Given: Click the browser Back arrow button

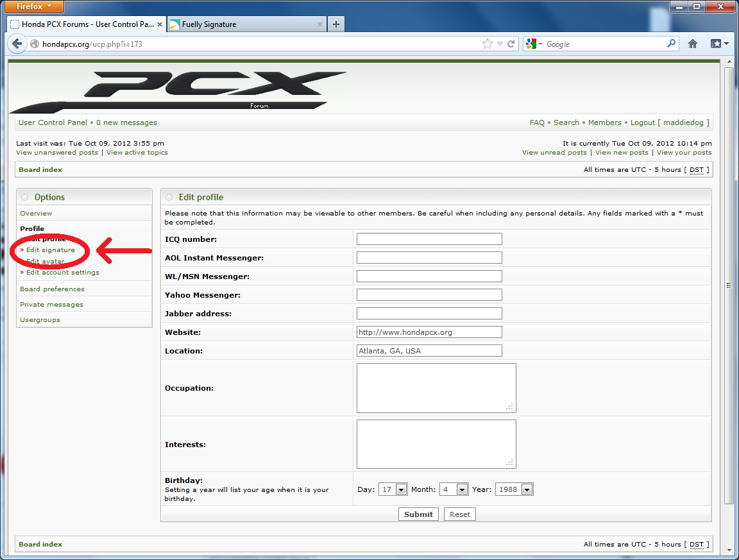Looking at the screenshot, I should coord(16,44).
